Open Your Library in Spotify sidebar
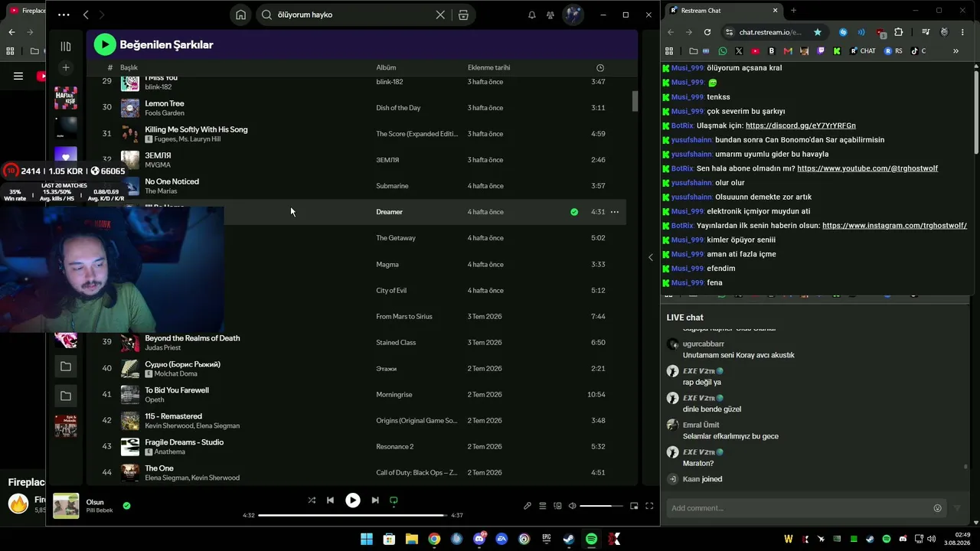This screenshot has width=980, height=551. click(x=66, y=47)
